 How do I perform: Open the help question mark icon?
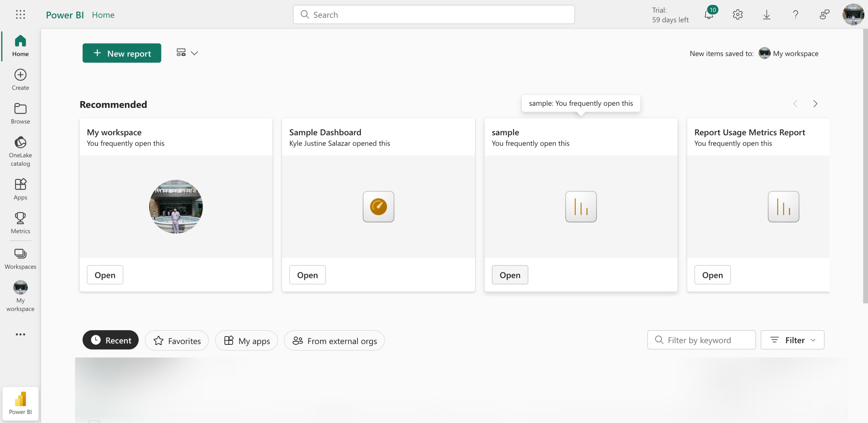point(795,15)
